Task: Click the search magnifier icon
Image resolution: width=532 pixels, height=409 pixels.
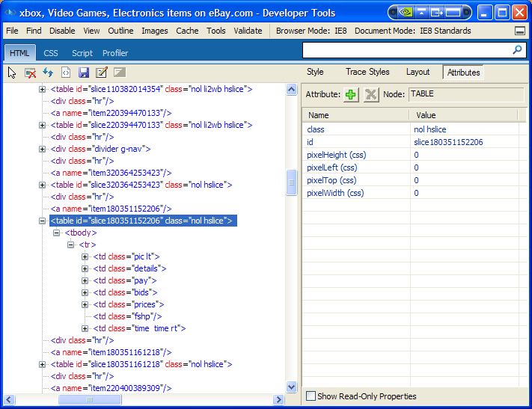Action: pos(517,50)
